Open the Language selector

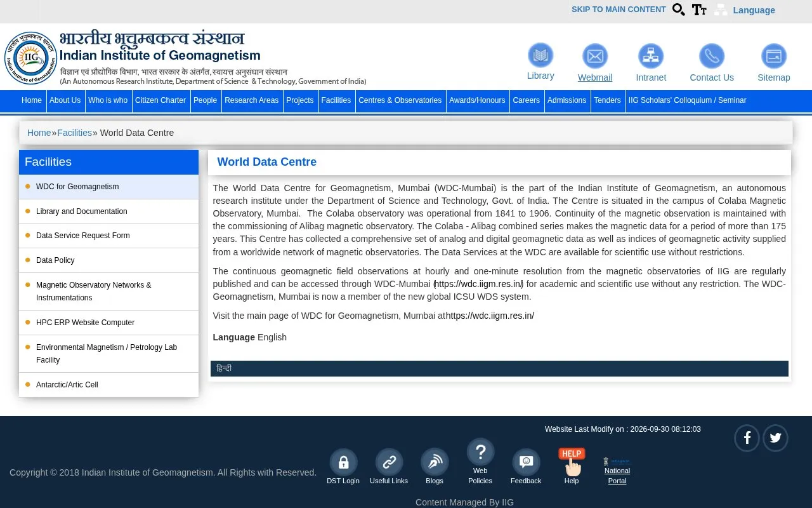point(754,10)
